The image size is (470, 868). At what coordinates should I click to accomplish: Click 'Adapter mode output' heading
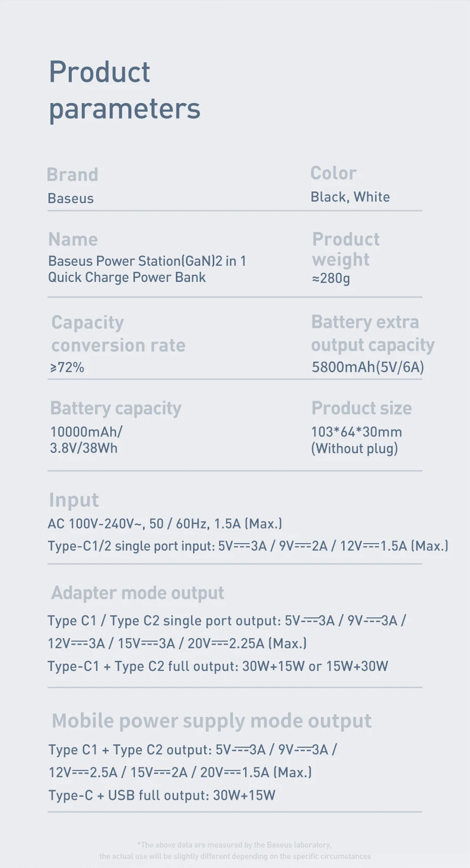(137, 593)
